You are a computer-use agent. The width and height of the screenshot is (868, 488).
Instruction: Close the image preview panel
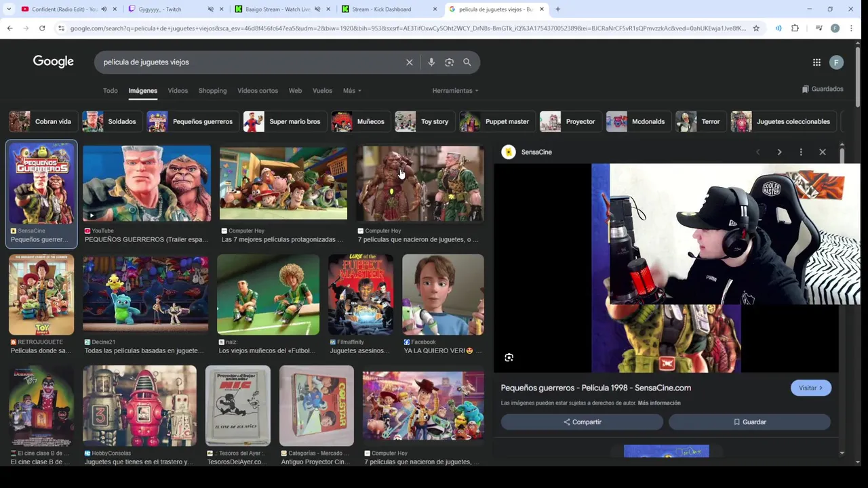tap(823, 152)
